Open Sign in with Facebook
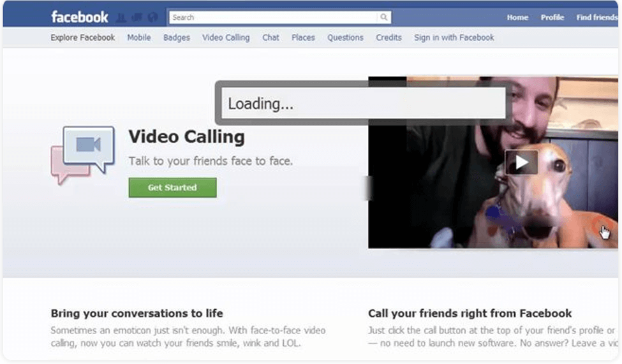Screen dimensions: 622x364 point(454,38)
